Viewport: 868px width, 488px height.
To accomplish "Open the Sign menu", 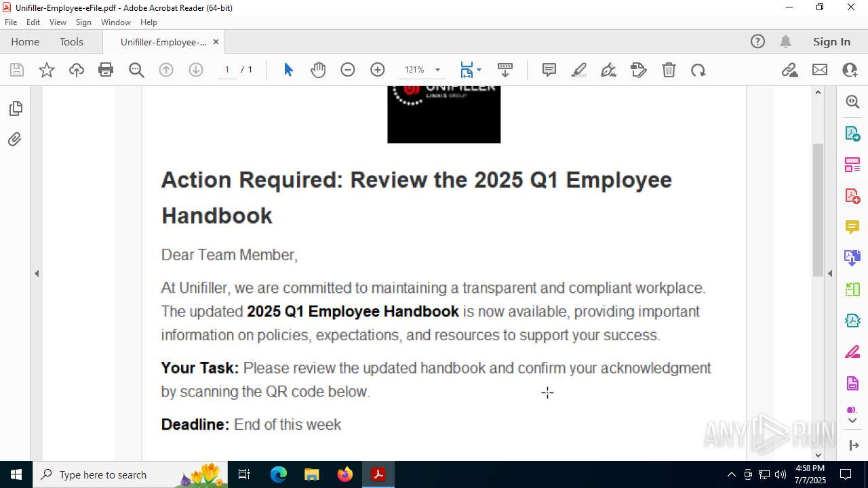I will click(x=83, y=22).
